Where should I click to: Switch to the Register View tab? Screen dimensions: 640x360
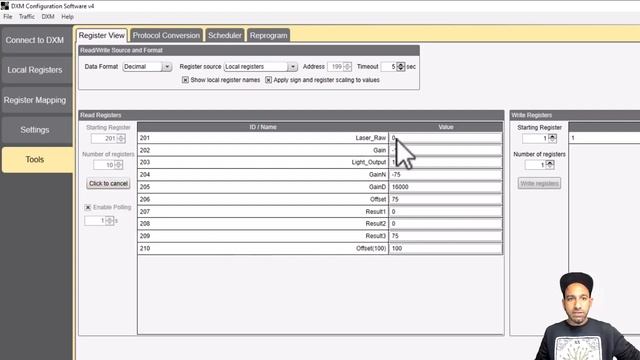coord(102,36)
